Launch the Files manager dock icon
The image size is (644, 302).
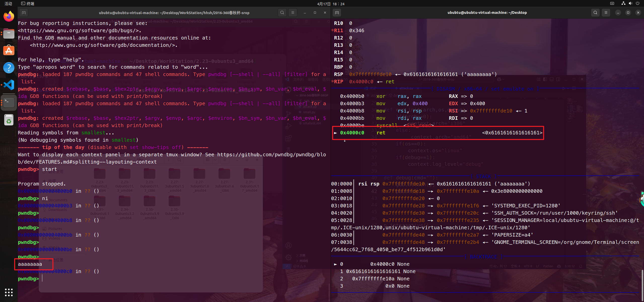pos(9,34)
